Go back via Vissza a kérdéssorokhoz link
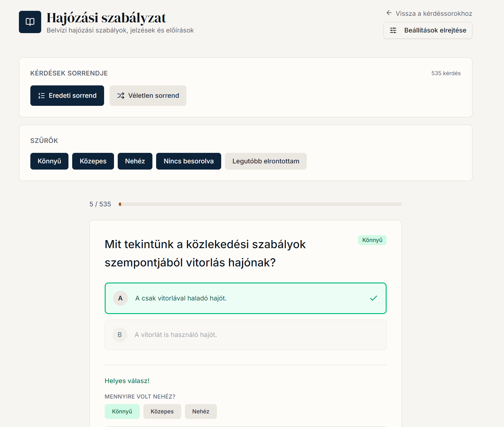 (429, 13)
